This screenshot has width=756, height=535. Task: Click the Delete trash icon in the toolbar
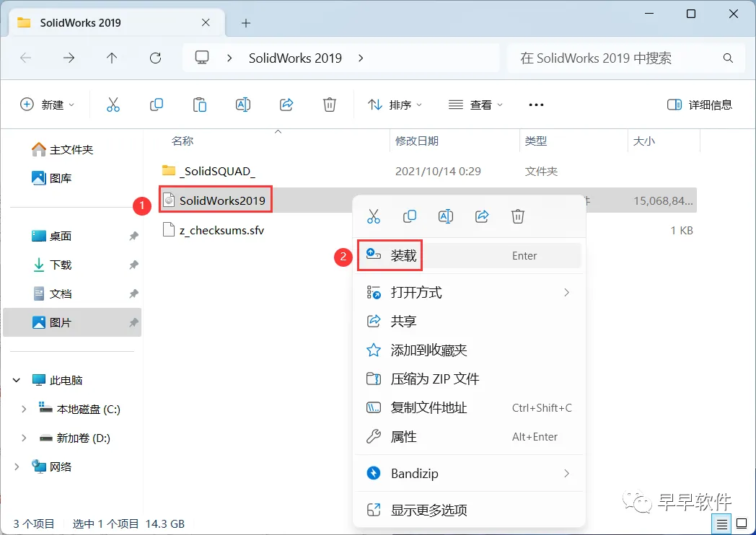point(329,105)
